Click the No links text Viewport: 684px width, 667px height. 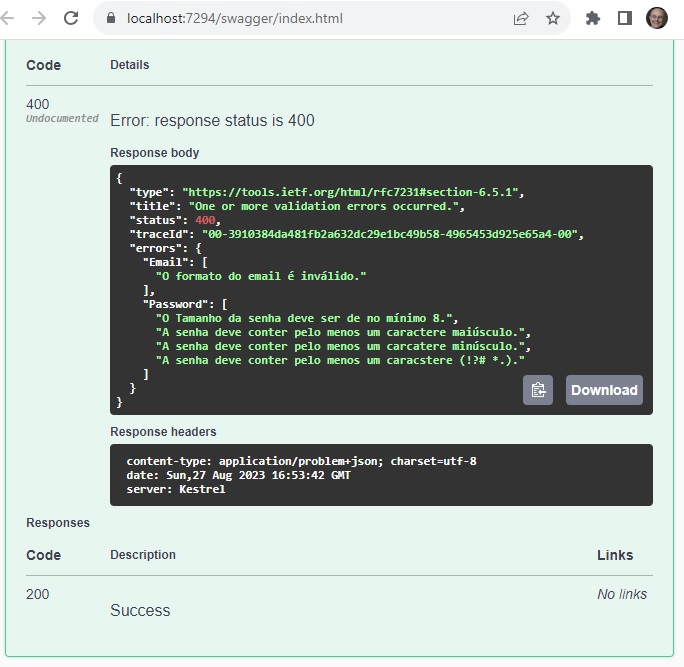tap(621, 594)
